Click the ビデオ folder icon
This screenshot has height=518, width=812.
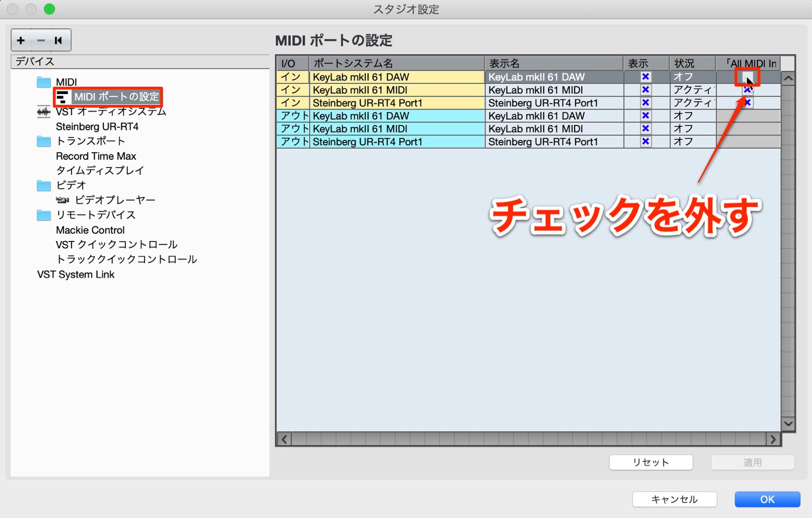(44, 185)
